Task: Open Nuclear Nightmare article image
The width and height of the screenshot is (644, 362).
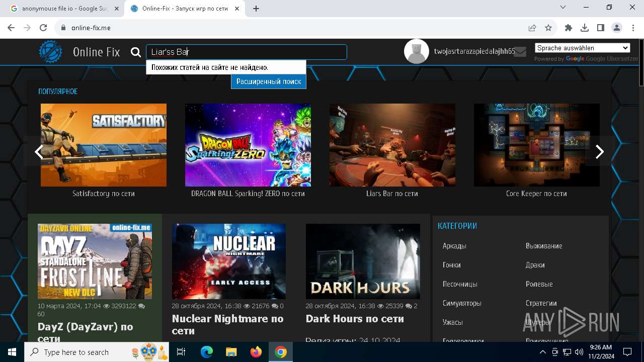Action: 229,261
